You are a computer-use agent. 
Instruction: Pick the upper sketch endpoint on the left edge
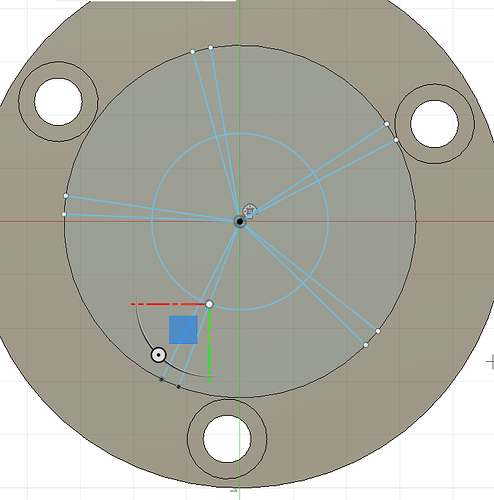click(66, 196)
